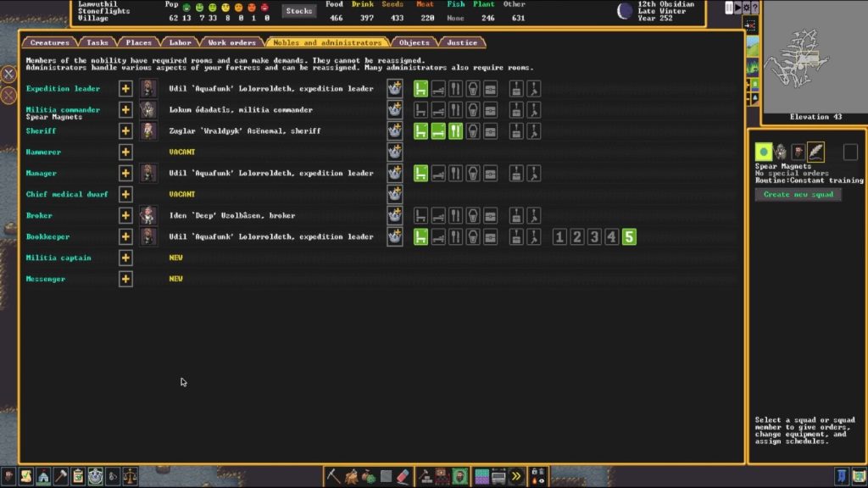Open Manager assignment plus button
The height and width of the screenshot is (488, 868).
pyautogui.click(x=125, y=173)
